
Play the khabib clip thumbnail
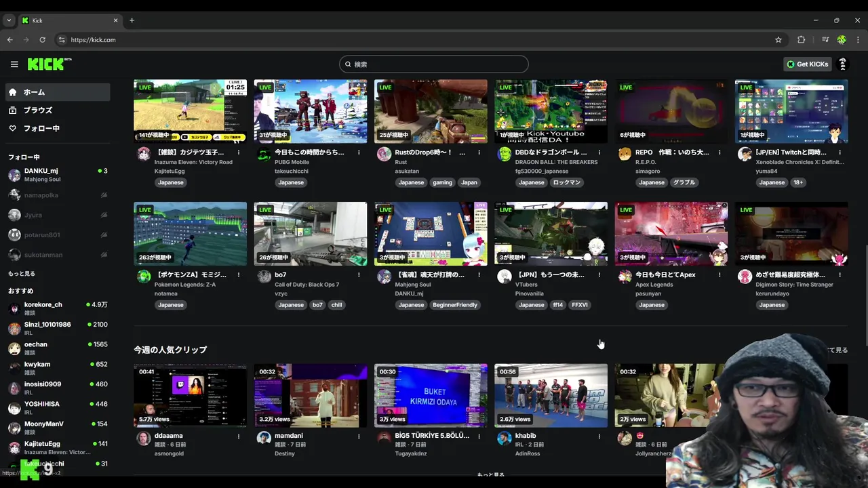[x=551, y=395]
